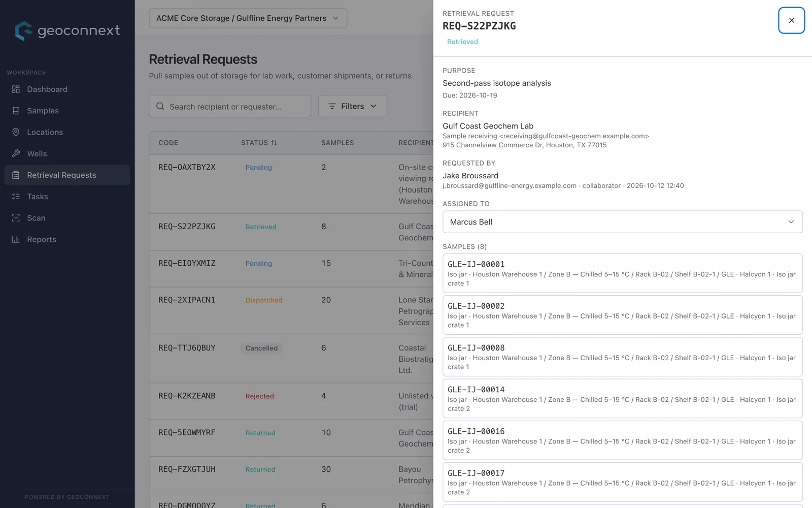Screen dimensions: 812x508
Task: Open sample GLE-IJ-00001 card
Action: coord(622,273)
